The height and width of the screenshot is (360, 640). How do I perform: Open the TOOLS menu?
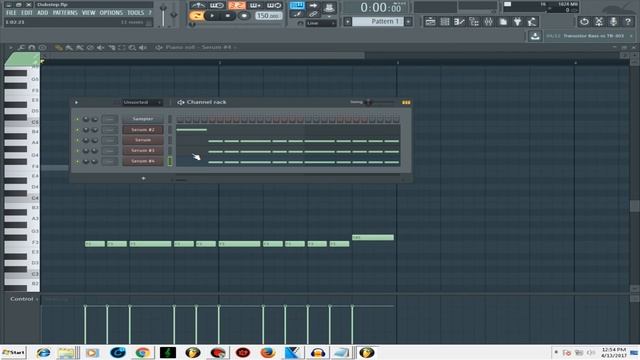[136, 13]
